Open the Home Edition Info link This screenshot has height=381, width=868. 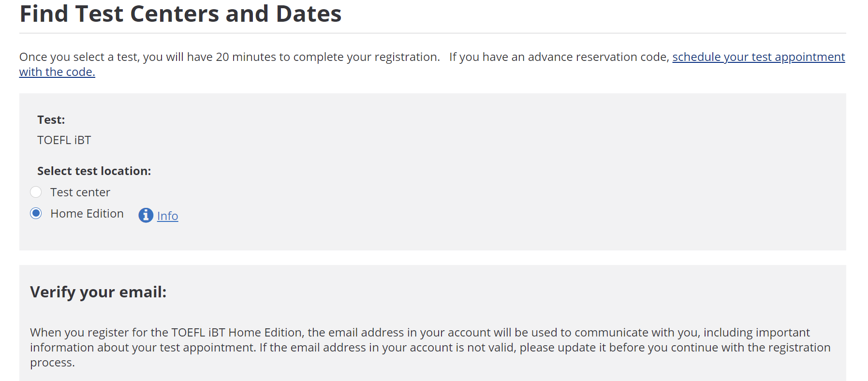pyautogui.click(x=167, y=216)
